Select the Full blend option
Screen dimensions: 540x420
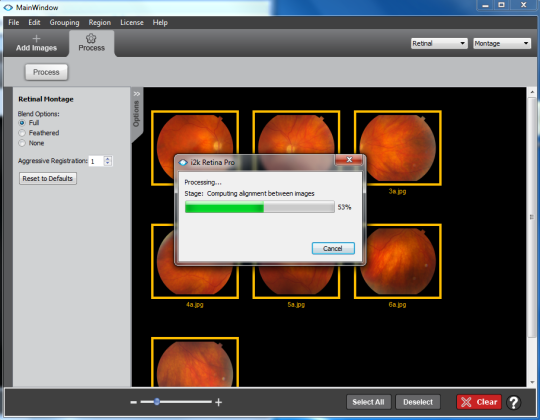(x=22, y=123)
